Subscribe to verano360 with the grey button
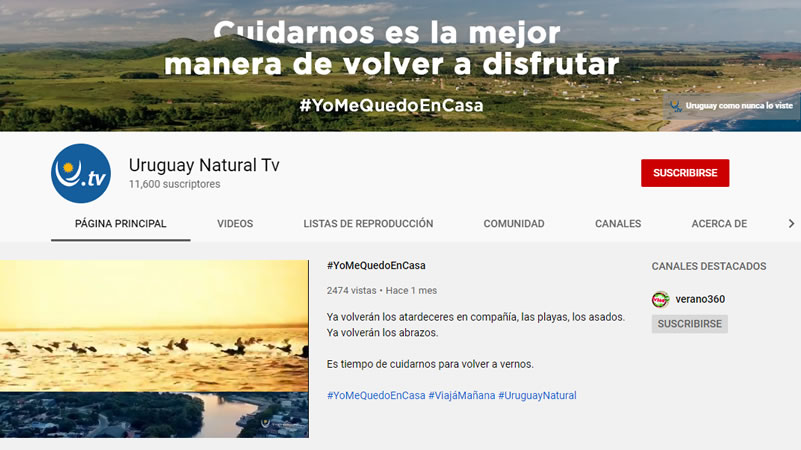Image resolution: width=801 pixels, height=450 pixels. (689, 324)
